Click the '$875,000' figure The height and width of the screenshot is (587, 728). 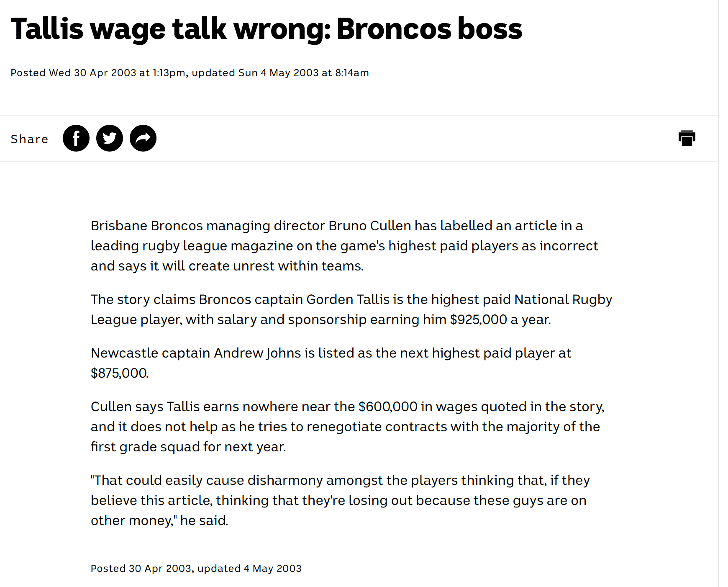[119, 373]
